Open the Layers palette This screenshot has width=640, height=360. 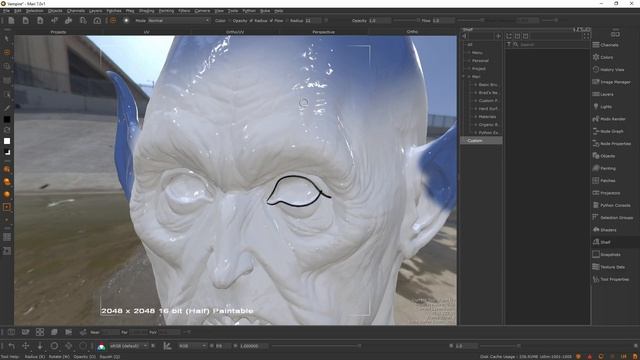pyautogui.click(x=603, y=94)
